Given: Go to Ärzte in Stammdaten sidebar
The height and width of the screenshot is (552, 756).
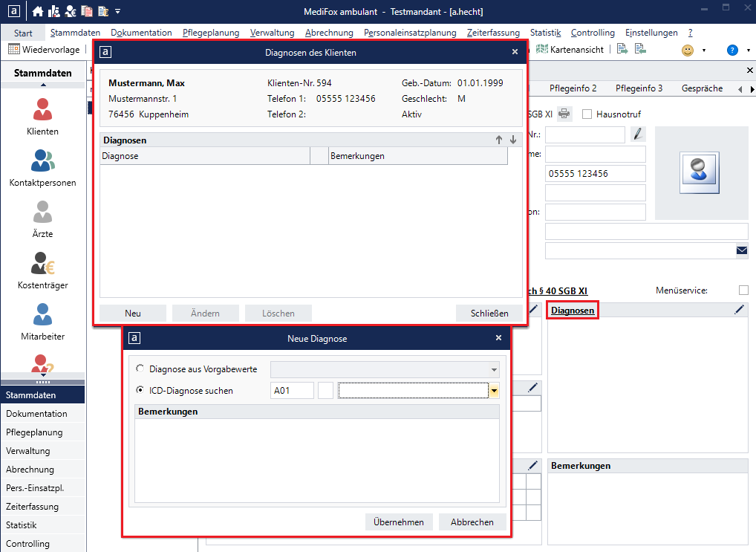Looking at the screenshot, I should click(x=42, y=219).
